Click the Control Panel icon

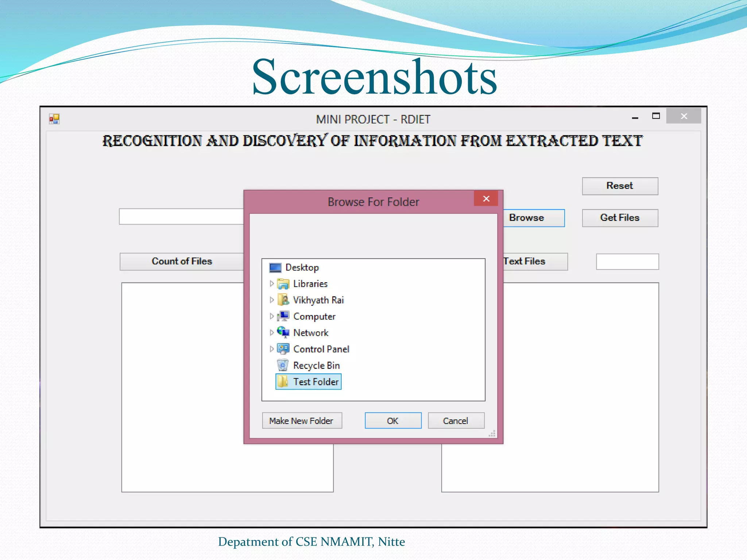click(x=283, y=349)
